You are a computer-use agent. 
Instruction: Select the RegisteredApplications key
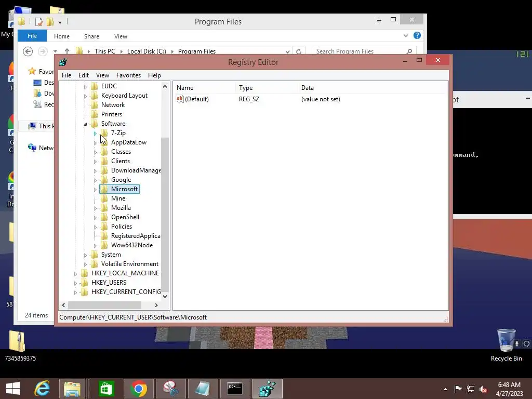coord(136,236)
